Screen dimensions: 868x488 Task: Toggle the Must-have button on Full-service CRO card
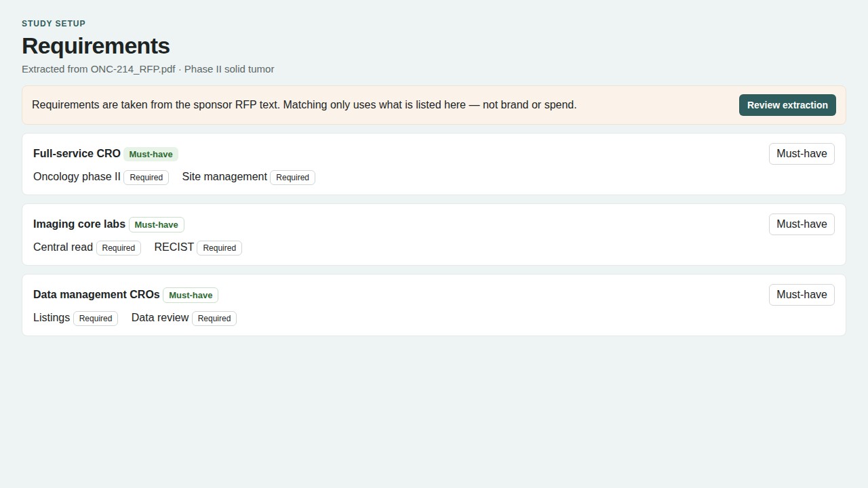(802, 154)
